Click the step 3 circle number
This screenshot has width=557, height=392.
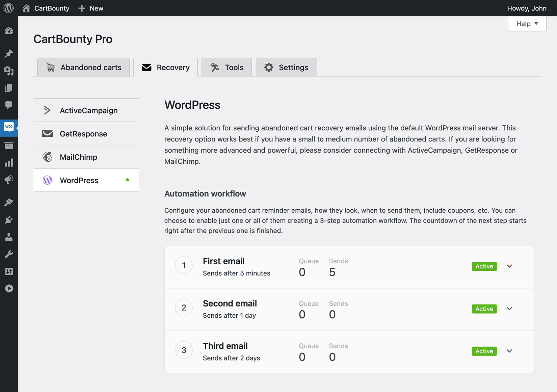pos(184,350)
